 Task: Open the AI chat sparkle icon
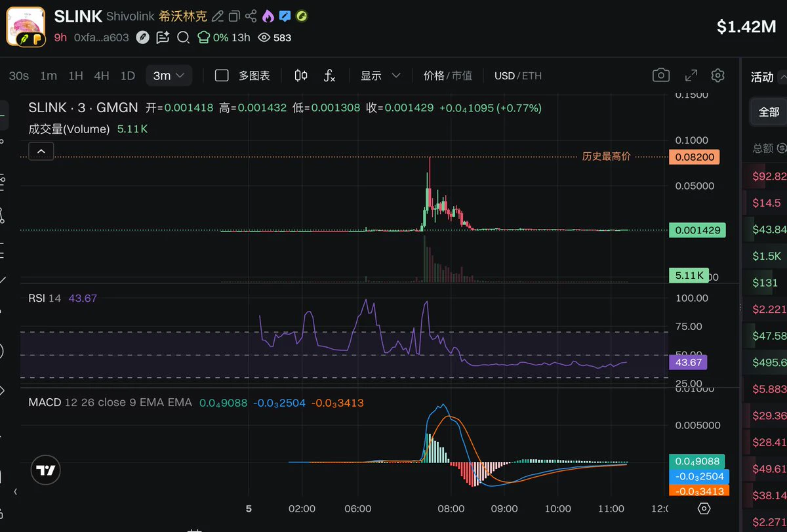(x=163, y=37)
